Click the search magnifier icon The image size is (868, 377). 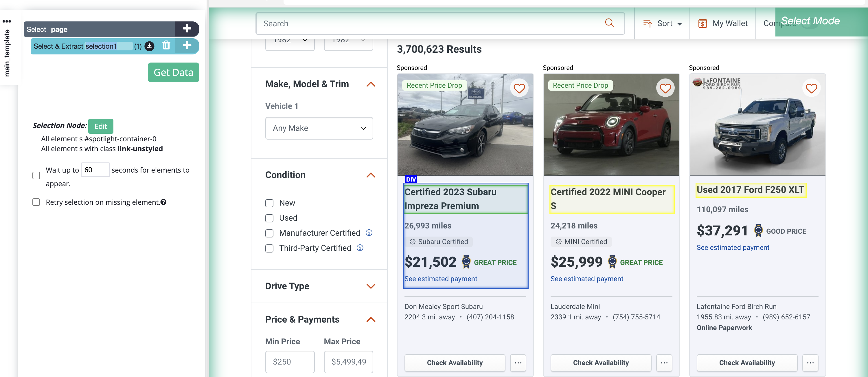click(609, 23)
